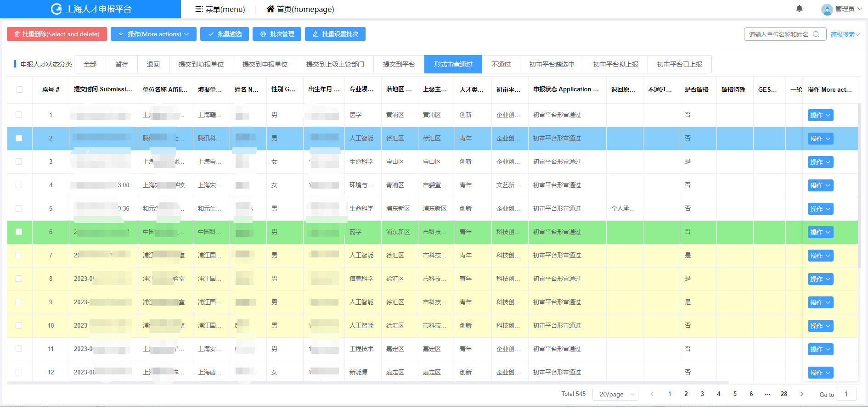The height and width of the screenshot is (407, 868).
Task: Click the horizontal table scrollbar
Action: (367, 382)
